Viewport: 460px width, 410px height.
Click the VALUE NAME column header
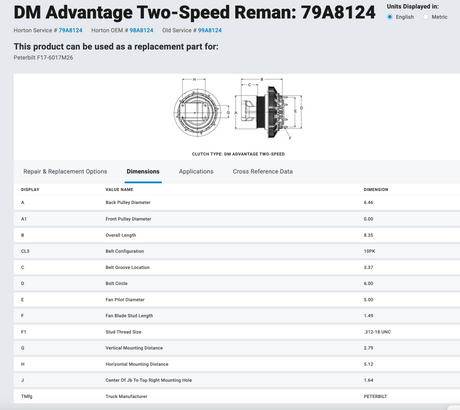point(119,189)
